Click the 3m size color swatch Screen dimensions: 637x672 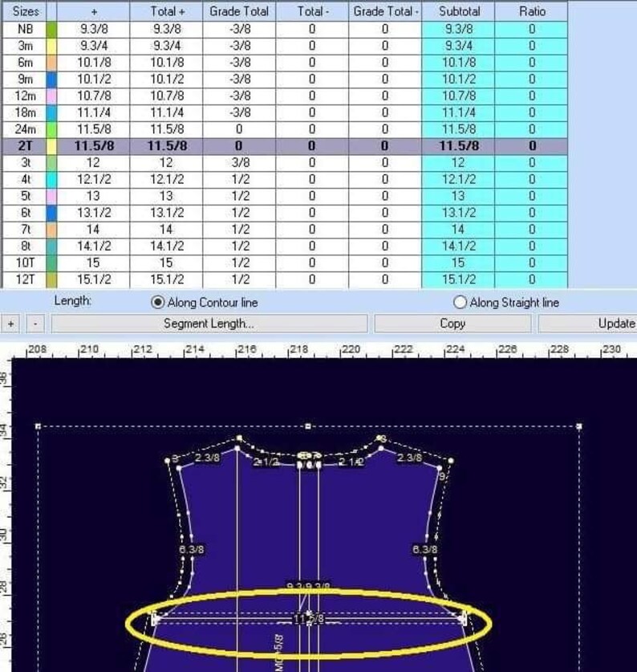point(51,46)
